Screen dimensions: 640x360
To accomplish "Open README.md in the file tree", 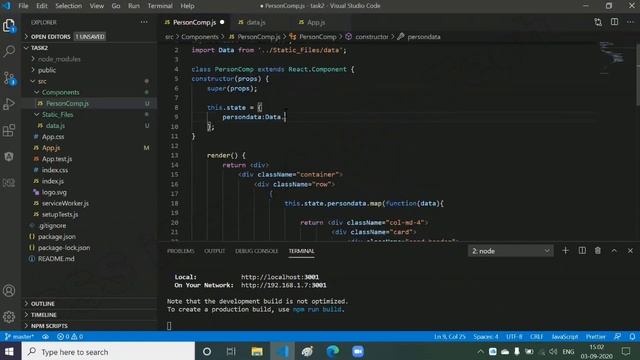I will 56,259.
